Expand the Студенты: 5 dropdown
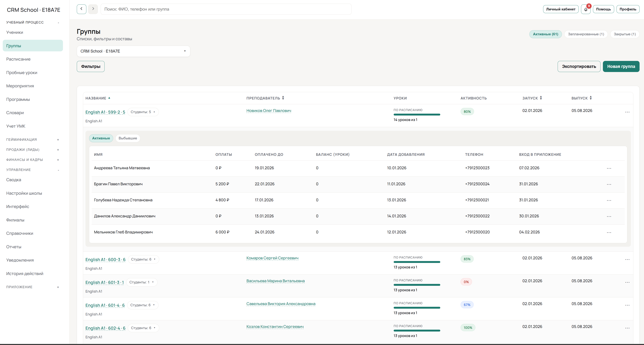Screen dimensions: 644x345 tap(143, 112)
